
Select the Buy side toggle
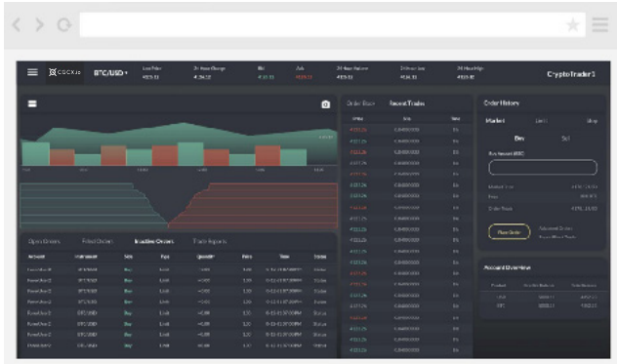coord(519,139)
